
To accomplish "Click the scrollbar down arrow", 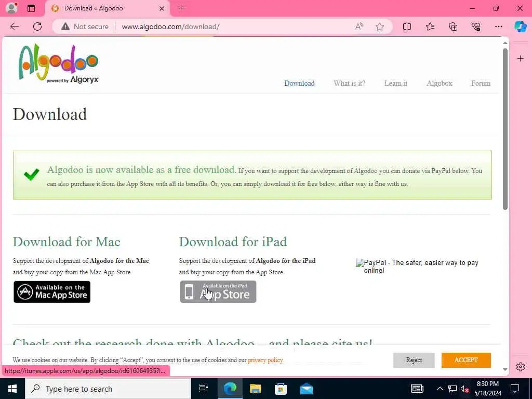I will (505, 369).
